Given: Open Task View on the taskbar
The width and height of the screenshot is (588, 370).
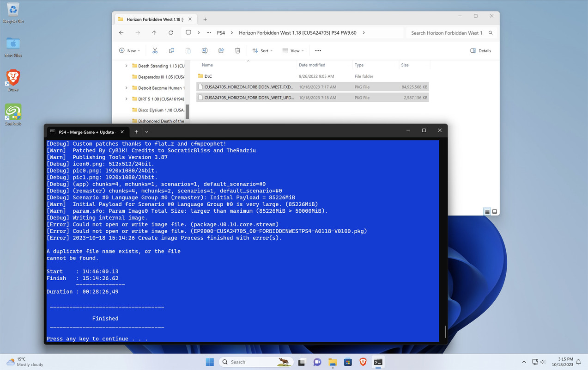Looking at the screenshot, I should coord(302,362).
